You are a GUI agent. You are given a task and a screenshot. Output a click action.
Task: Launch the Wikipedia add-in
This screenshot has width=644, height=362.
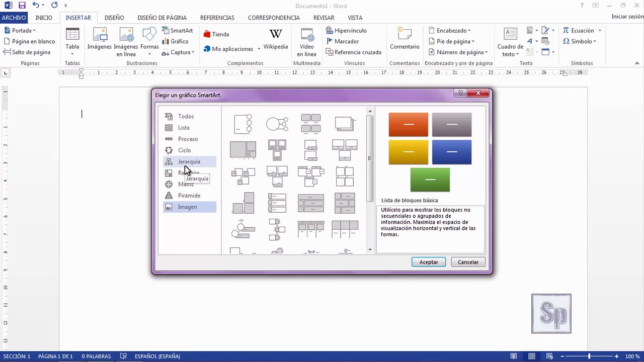[x=276, y=39]
